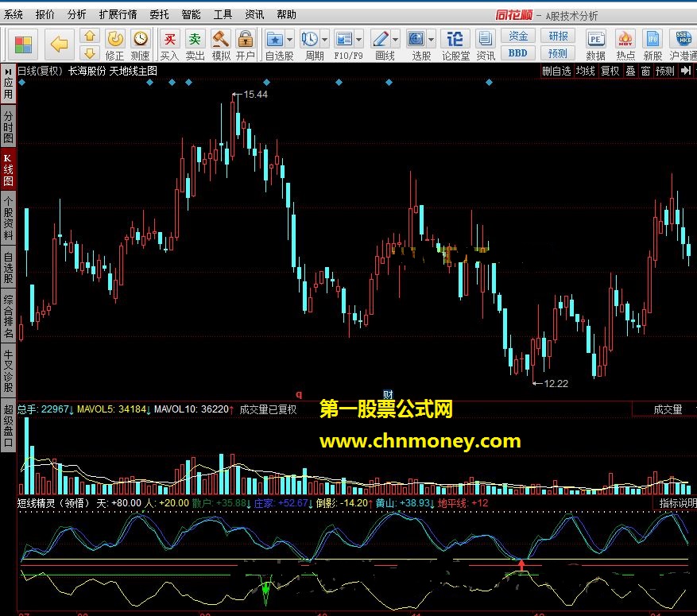The height and width of the screenshot is (616, 697).
Task: Open the 论股堂 forum icon
Action: (455, 45)
